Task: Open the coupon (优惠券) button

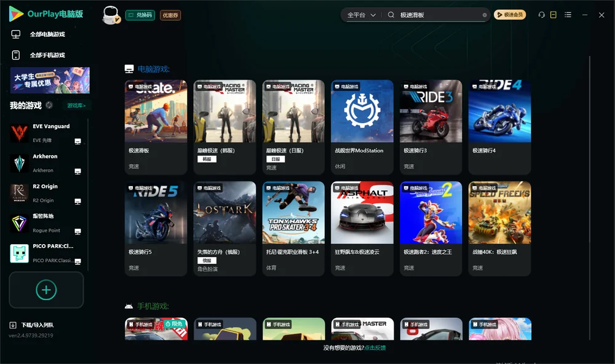Action: 170,15
